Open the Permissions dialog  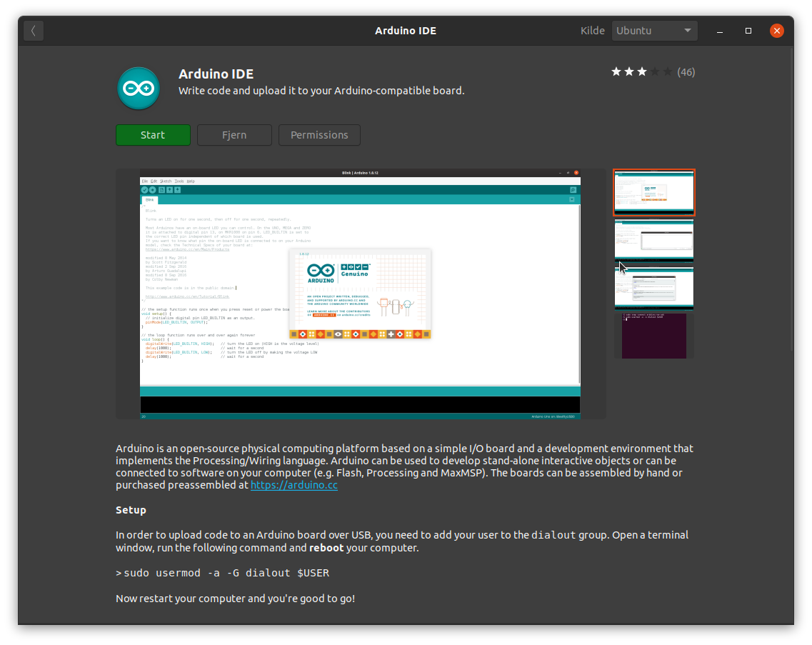[x=319, y=135]
